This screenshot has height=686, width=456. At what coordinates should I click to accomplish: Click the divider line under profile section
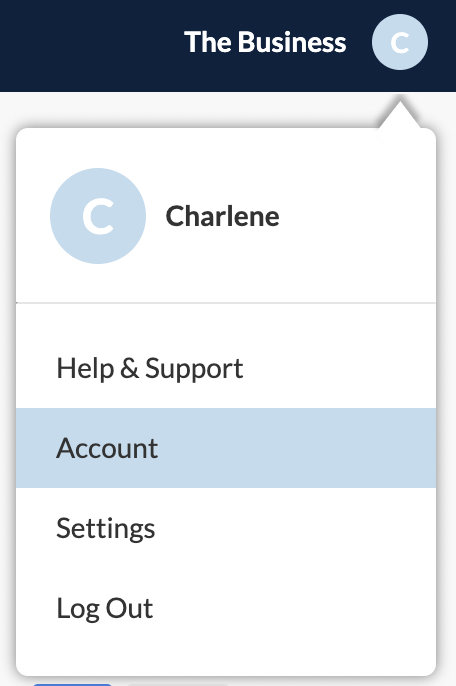(226, 302)
